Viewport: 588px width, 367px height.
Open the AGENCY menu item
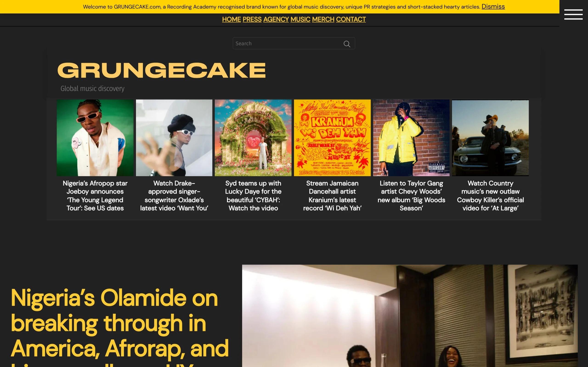click(x=276, y=19)
